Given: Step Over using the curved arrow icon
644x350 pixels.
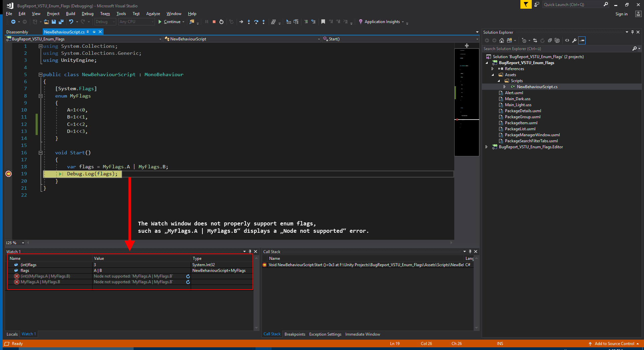Looking at the screenshot, I should tap(257, 22).
